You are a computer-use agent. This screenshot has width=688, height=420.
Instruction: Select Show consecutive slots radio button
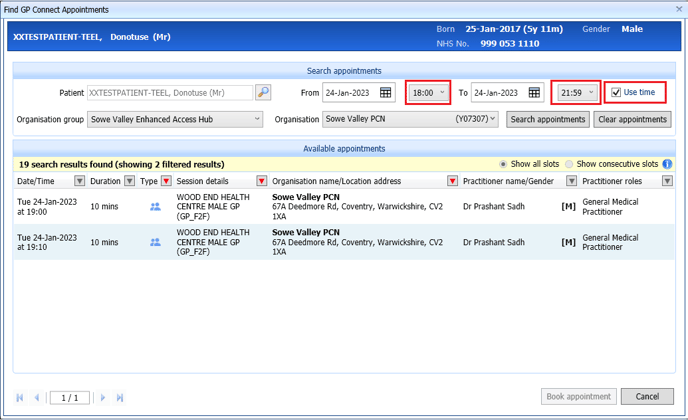570,164
